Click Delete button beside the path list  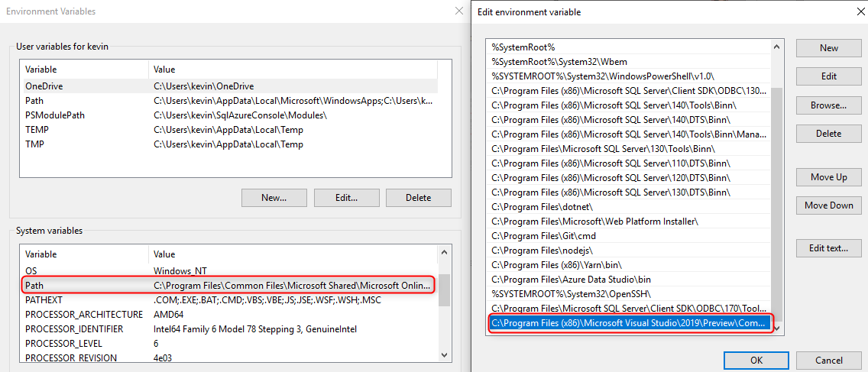click(829, 134)
